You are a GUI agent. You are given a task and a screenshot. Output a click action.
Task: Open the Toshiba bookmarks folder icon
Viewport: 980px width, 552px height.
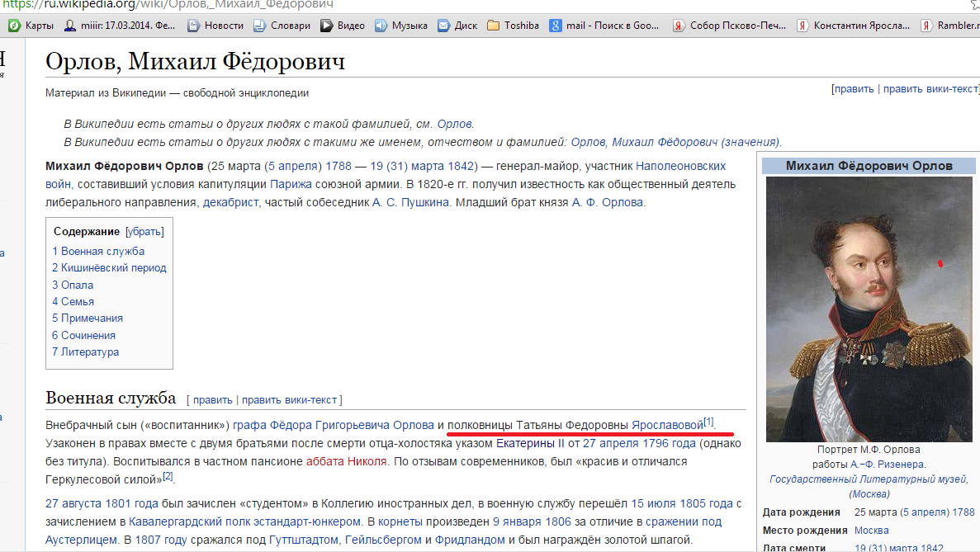(x=493, y=26)
